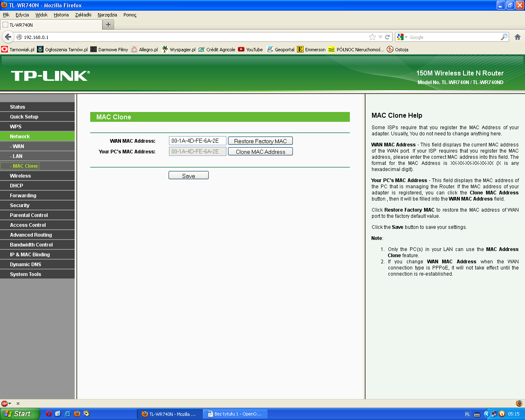
Task: Click the search magnifier icon
Action: point(504,37)
